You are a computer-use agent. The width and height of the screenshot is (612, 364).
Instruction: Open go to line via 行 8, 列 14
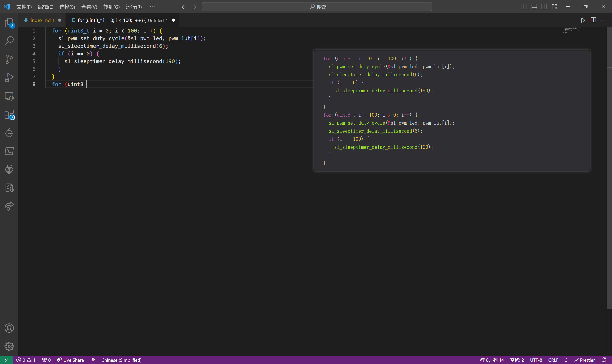click(492, 360)
